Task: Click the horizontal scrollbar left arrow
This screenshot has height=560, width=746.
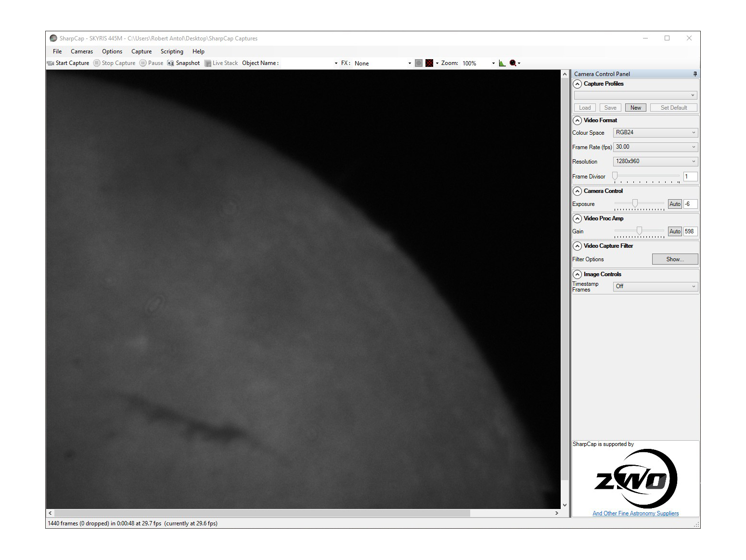Action: pyautogui.click(x=50, y=513)
